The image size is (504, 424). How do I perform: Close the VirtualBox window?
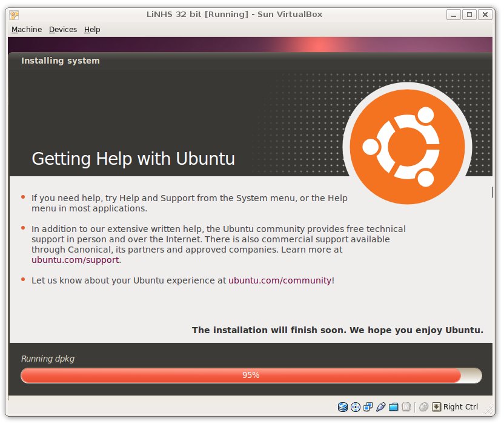tap(485, 15)
